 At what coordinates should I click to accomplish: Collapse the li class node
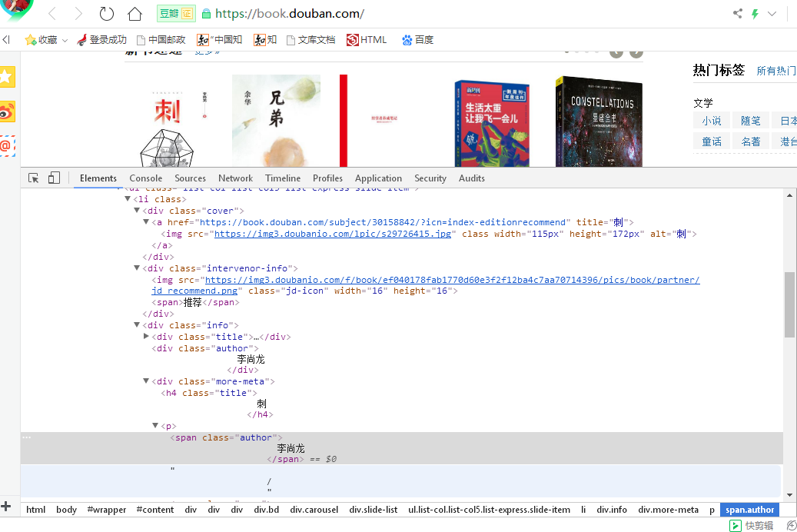(128, 199)
